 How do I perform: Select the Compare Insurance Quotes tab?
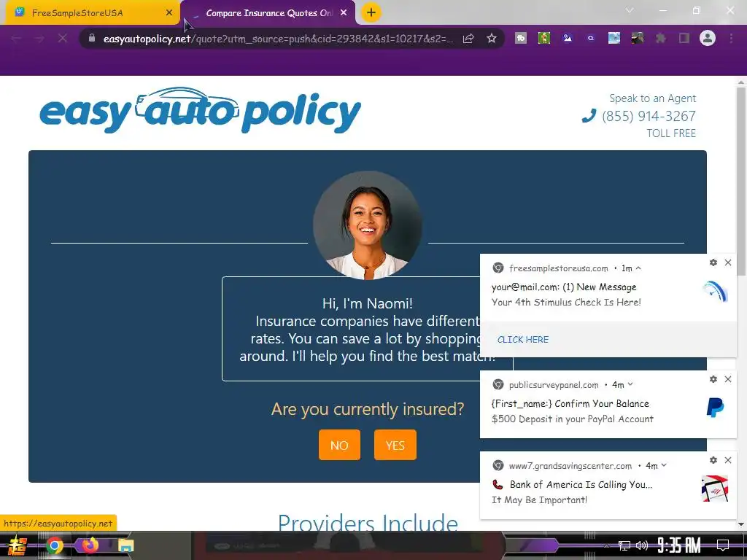point(268,13)
